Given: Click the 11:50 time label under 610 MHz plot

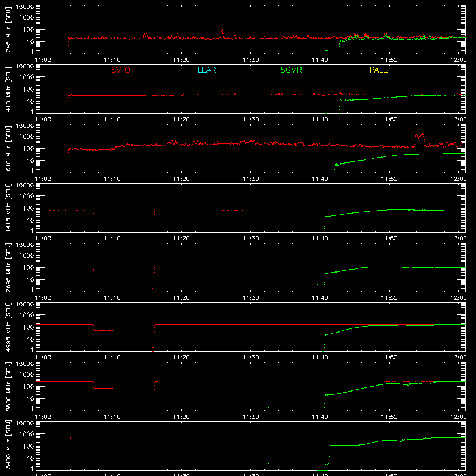Looking at the screenshot, I should coord(389,179).
